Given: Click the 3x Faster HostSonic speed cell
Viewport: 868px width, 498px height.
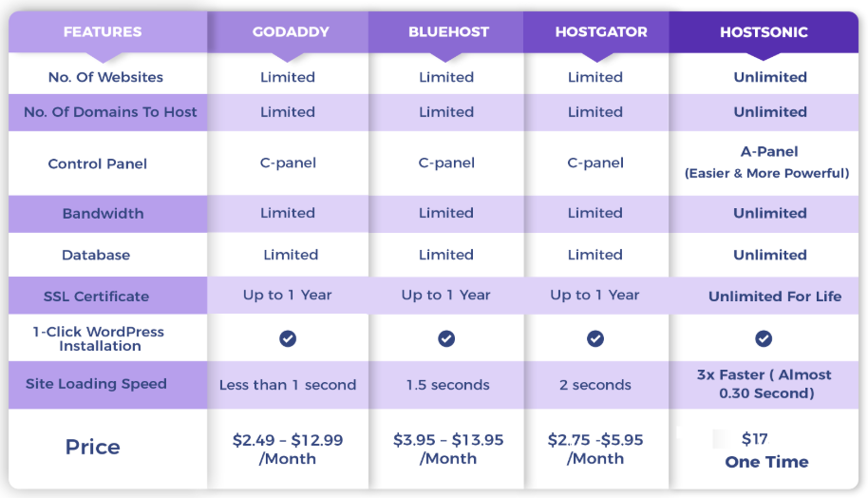Looking at the screenshot, I should [x=765, y=384].
